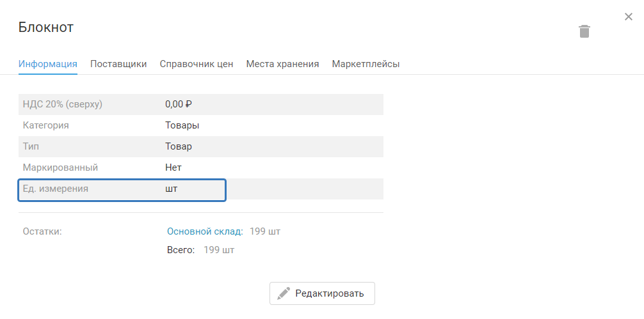Click the Остатки label
Screen dimensions: 644x319
point(42,231)
